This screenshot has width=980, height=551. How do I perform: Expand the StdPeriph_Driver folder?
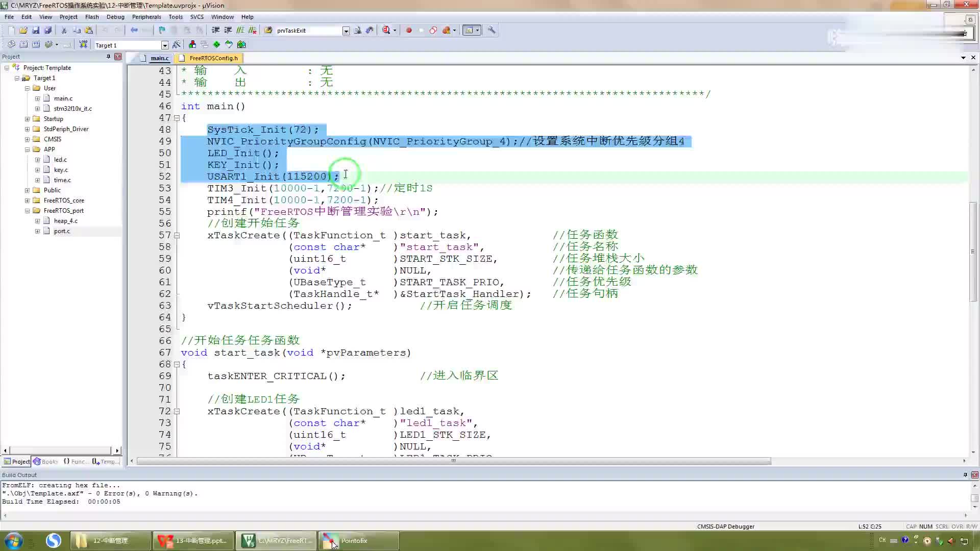27,129
